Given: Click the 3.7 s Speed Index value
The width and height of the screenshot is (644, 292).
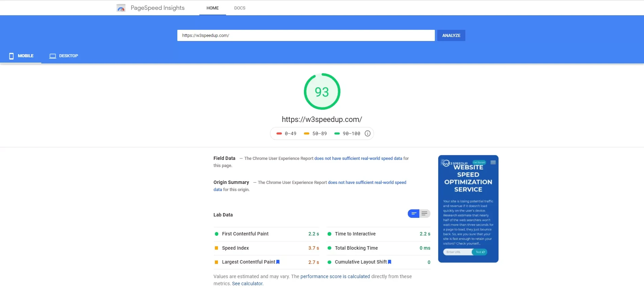Looking at the screenshot, I should point(314,248).
